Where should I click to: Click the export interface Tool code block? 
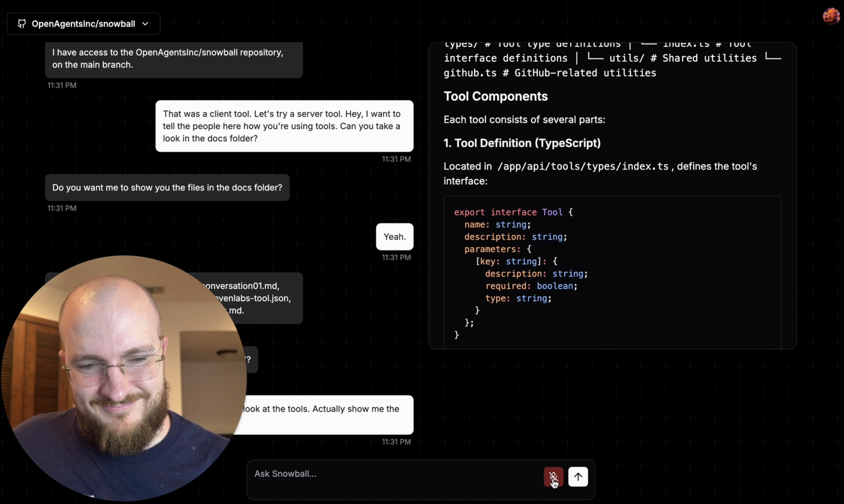612,272
